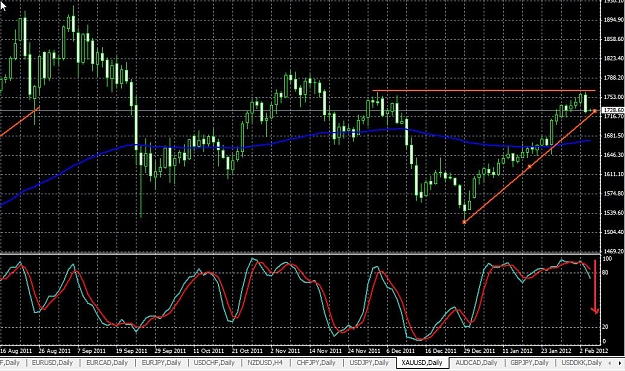Click the active XAUUSD,Daily chart tab
This screenshot has height=371, width=625.
(422, 363)
